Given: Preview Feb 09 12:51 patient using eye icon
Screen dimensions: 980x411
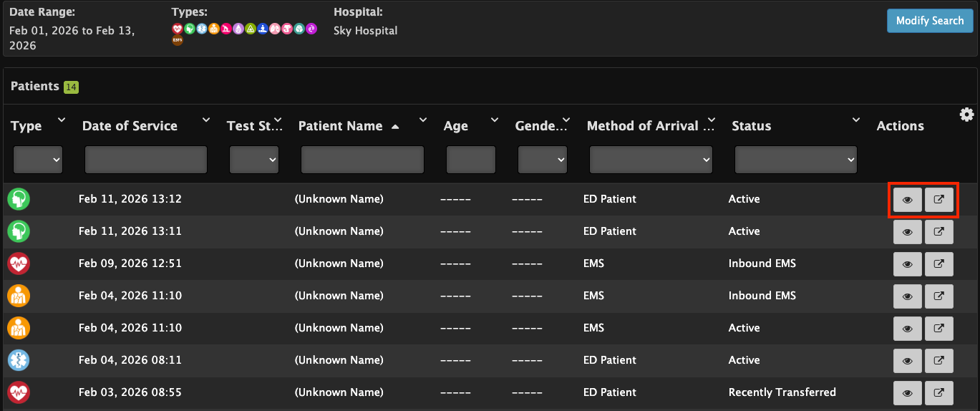Looking at the screenshot, I should click(907, 264).
